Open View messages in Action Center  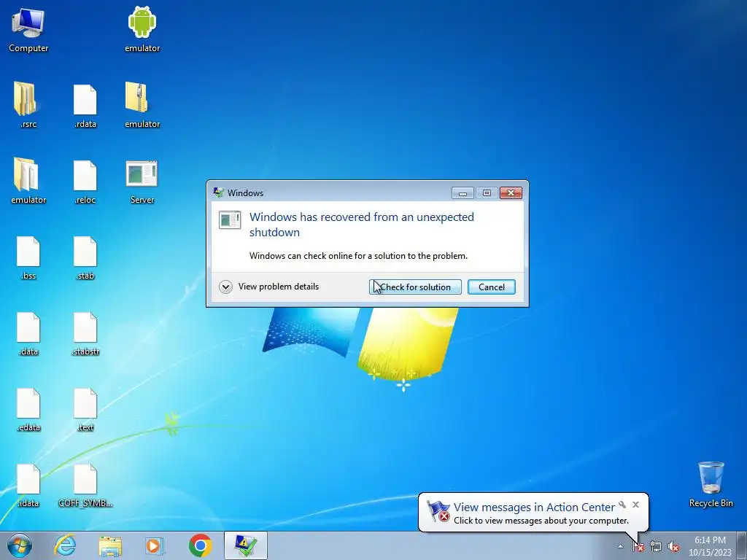[533, 507]
